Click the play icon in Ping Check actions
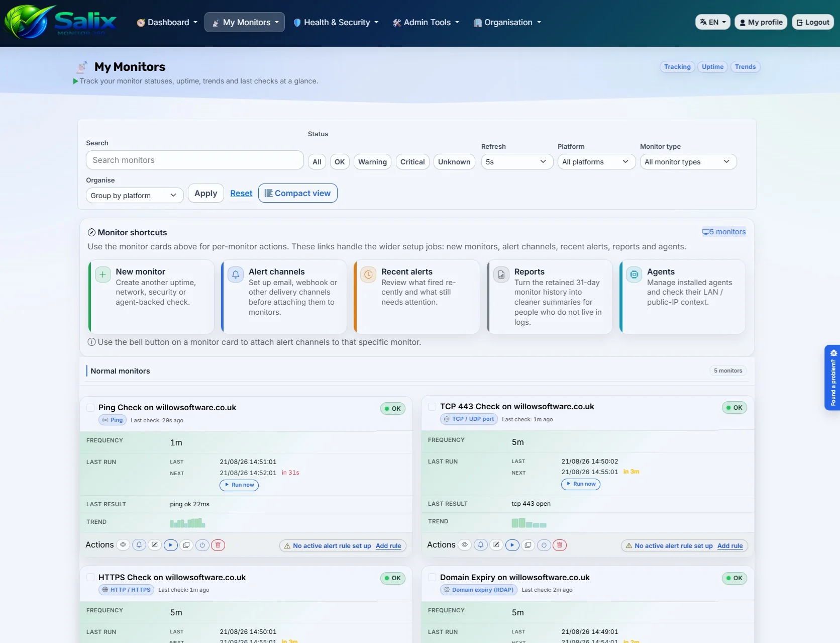This screenshot has height=643, width=840. (171, 545)
